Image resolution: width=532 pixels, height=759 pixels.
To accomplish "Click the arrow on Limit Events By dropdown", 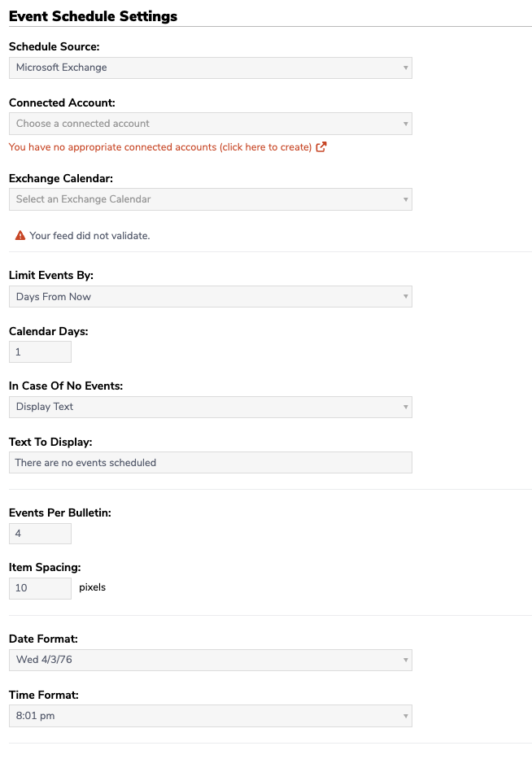I will (x=406, y=297).
